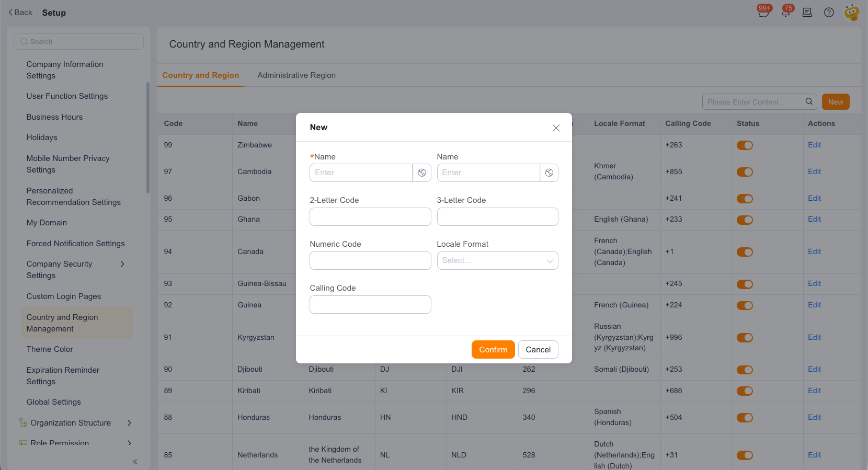Click Edit link for Djibouti row
The image size is (868, 470).
point(814,369)
